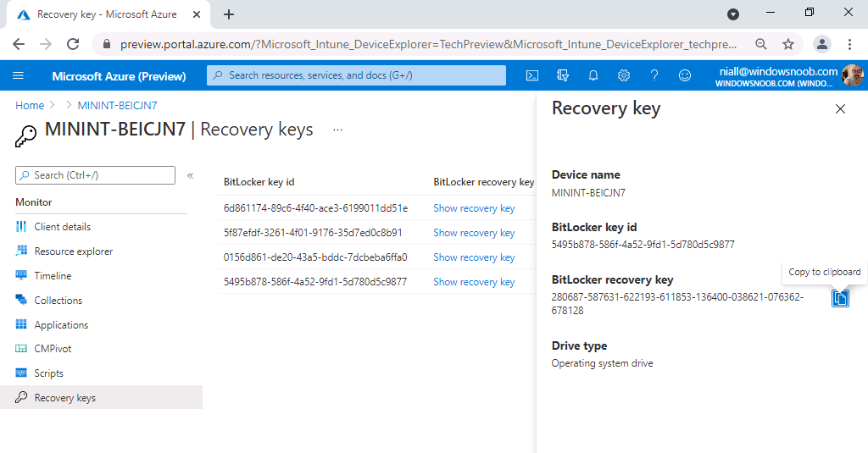Show recovery key for 0156d861 key id

(x=474, y=257)
